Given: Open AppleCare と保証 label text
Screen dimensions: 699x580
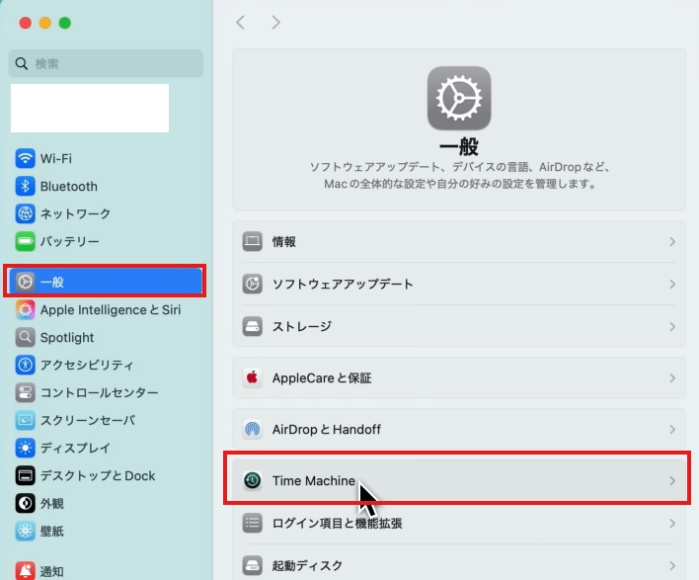Looking at the screenshot, I should (x=322, y=378).
